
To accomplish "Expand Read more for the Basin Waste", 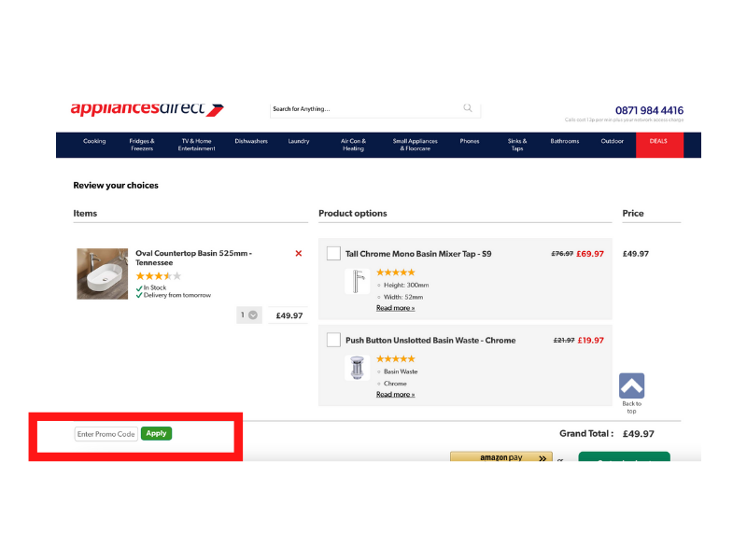I will coord(395,393).
